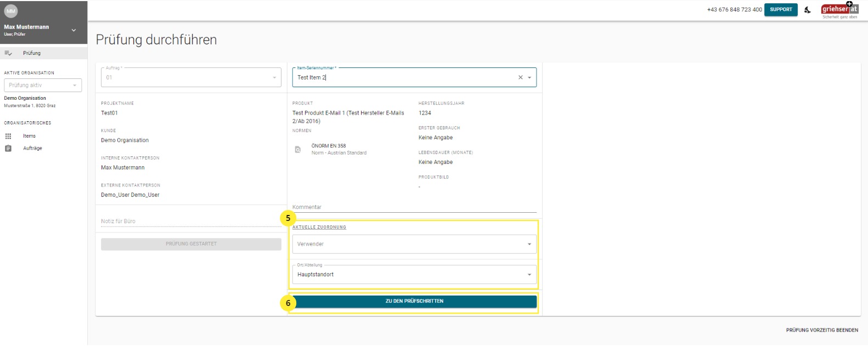The width and height of the screenshot is (868, 346).
Task: Open the Aufträge menu entry
Action: (32, 149)
